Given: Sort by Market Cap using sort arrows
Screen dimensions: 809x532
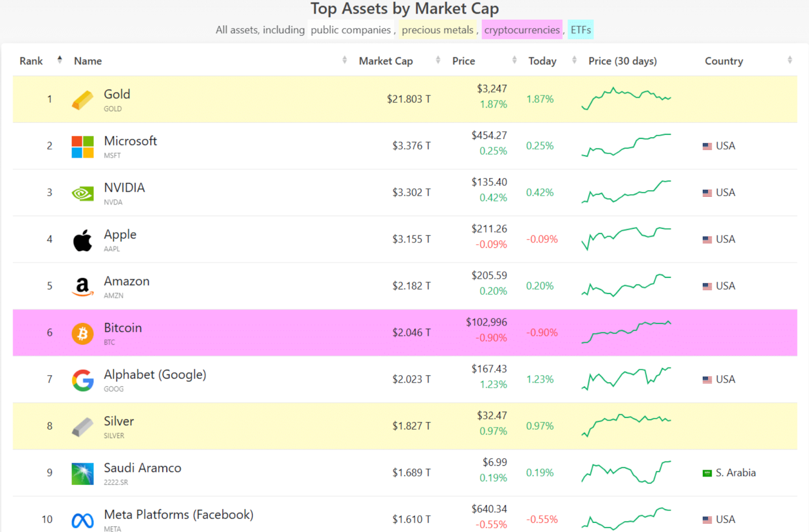Looking at the screenshot, I should pyautogui.click(x=438, y=60).
